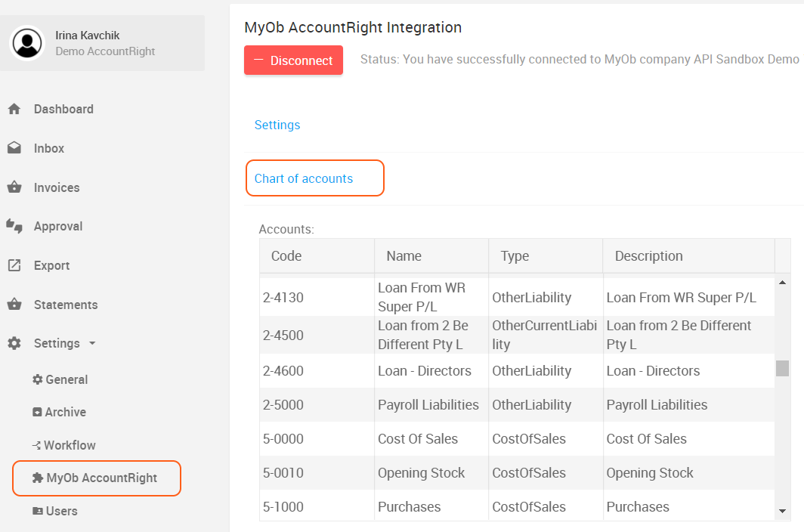Select account code 2-4130
804x532 pixels.
[283, 298]
